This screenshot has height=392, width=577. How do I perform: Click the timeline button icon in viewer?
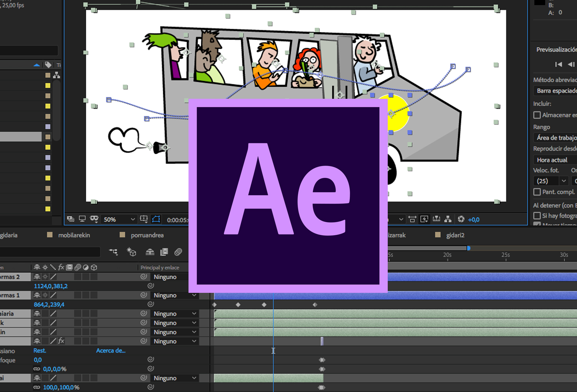(436, 219)
